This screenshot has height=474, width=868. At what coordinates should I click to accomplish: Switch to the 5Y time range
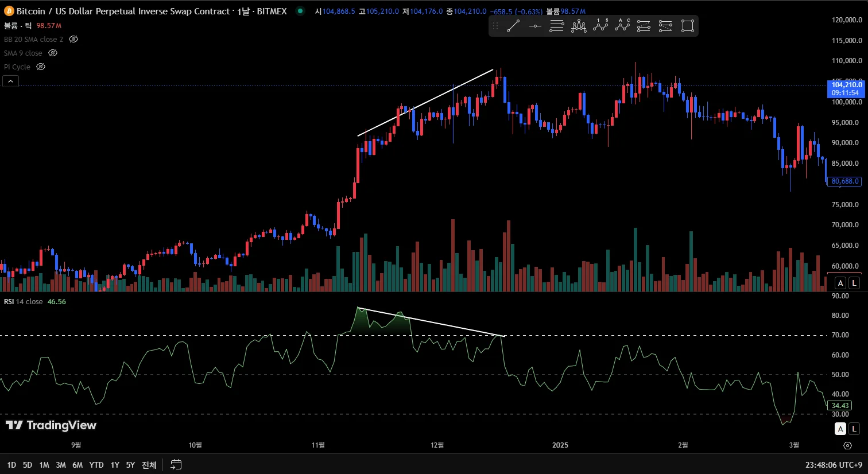pyautogui.click(x=130, y=465)
